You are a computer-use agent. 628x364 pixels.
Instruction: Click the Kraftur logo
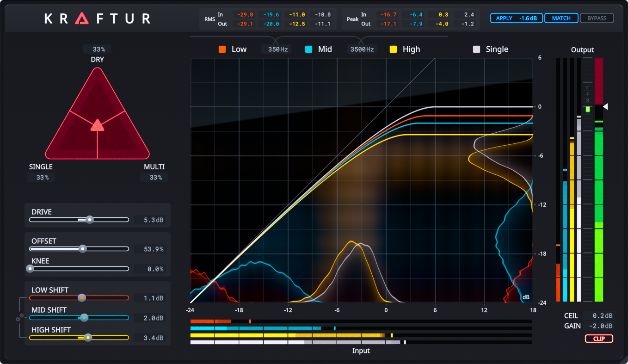point(97,19)
